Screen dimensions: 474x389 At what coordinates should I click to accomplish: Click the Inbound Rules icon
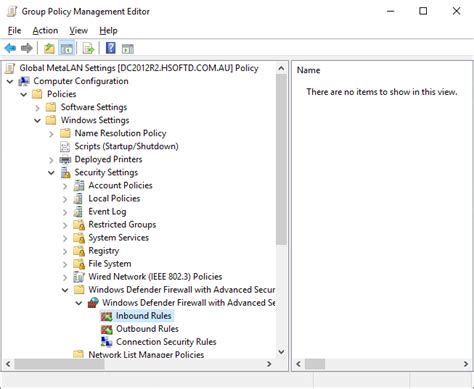tap(107, 316)
